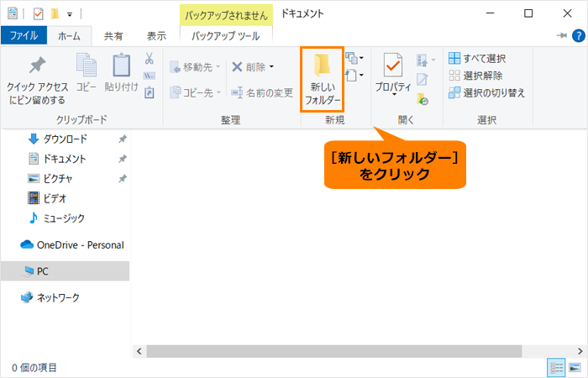
Task: Click Select all (すべて選択)
Action: tap(477, 59)
